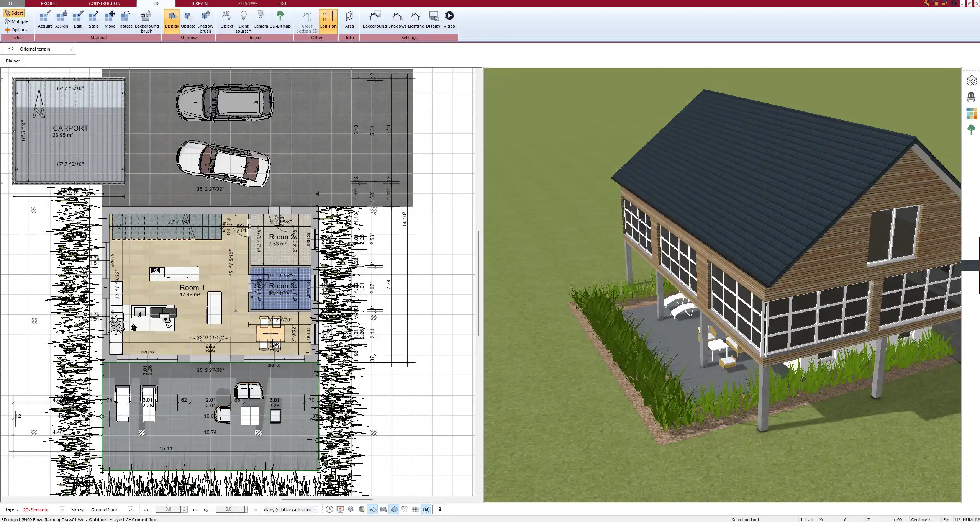Expand the Original terrain dropdown
Image resolution: width=980 pixels, height=522 pixels.
(x=71, y=49)
